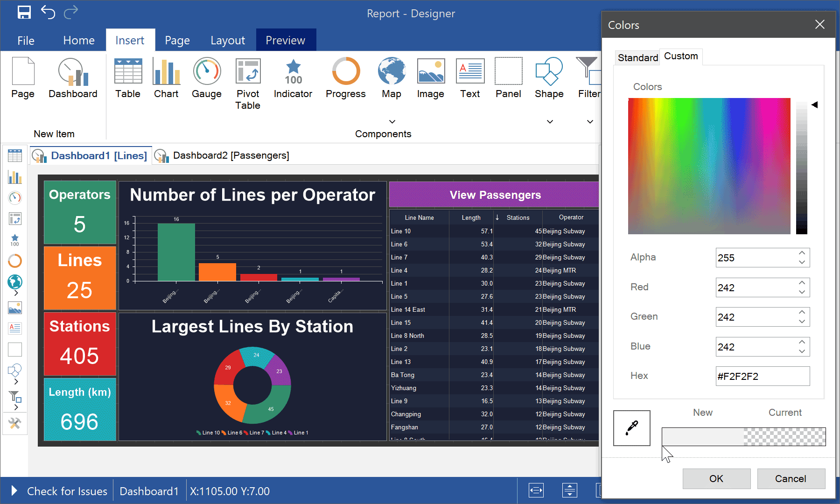The height and width of the screenshot is (504, 840).
Task: Increase the Red value with up arrow
Action: (802, 283)
